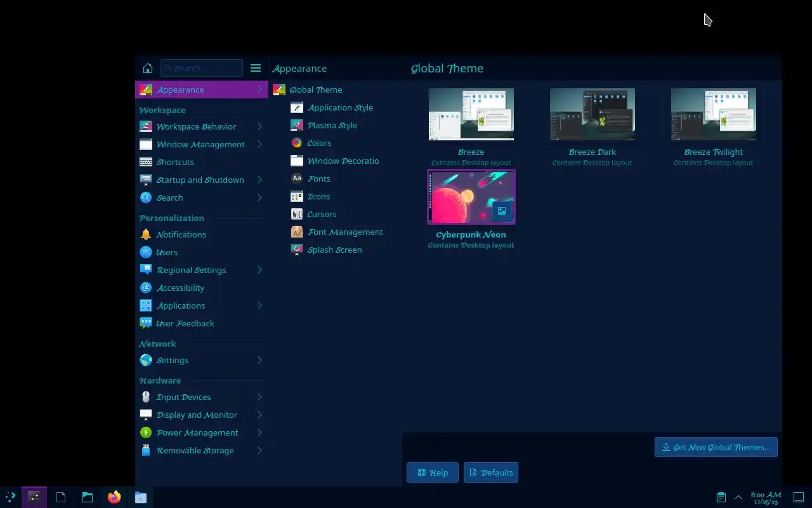Expand the Network Settings chevron

259,360
